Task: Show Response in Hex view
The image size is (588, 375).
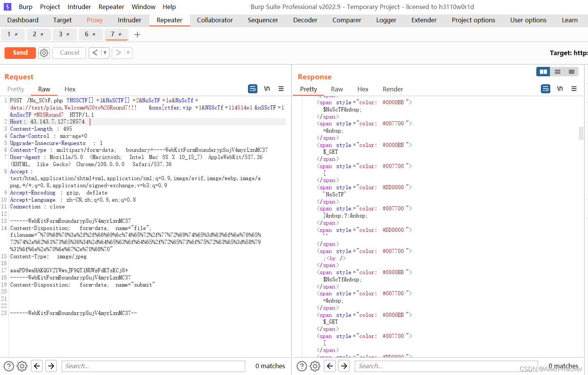Action: coord(363,89)
